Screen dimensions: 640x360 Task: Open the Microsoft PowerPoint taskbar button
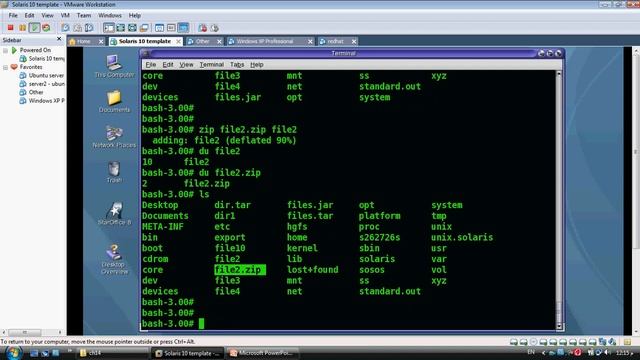262,353
